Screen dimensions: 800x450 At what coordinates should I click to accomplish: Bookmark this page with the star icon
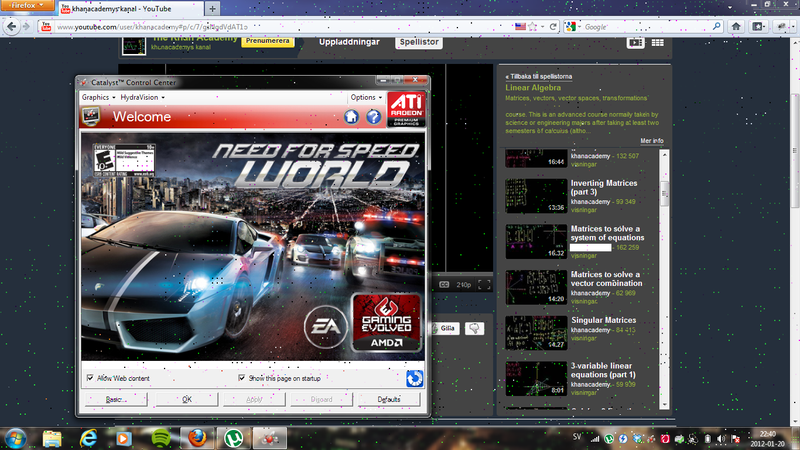pyautogui.click(x=533, y=27)
